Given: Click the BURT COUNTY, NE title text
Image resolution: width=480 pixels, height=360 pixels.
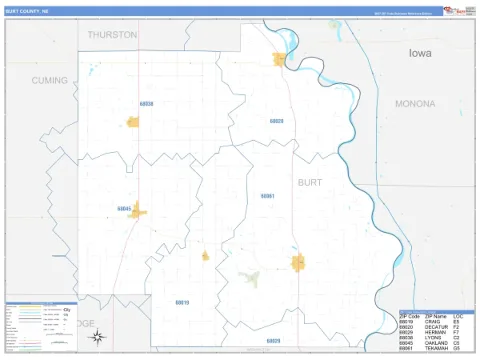Looking at the screenshot, I should click(x=27, y=11).
